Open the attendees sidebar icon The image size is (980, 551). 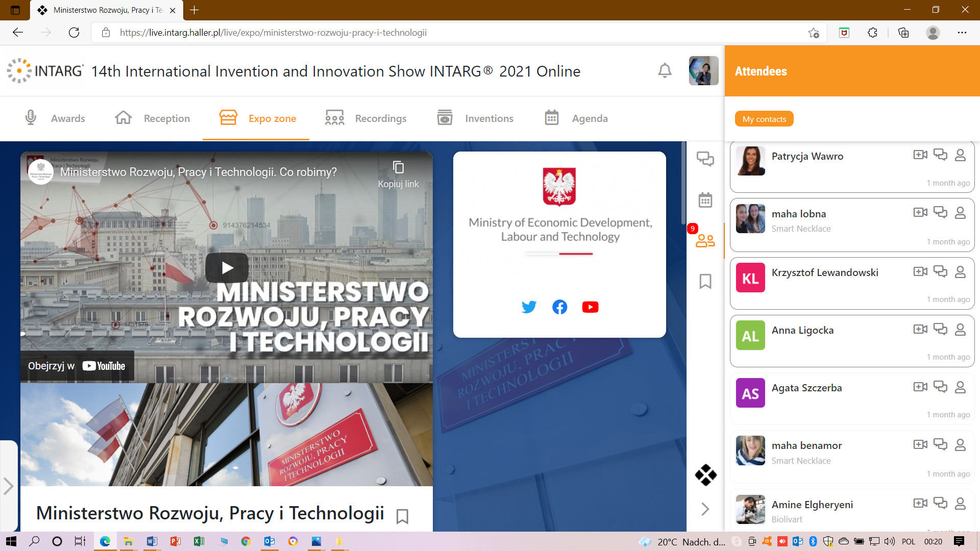click(x=705, y=240)
